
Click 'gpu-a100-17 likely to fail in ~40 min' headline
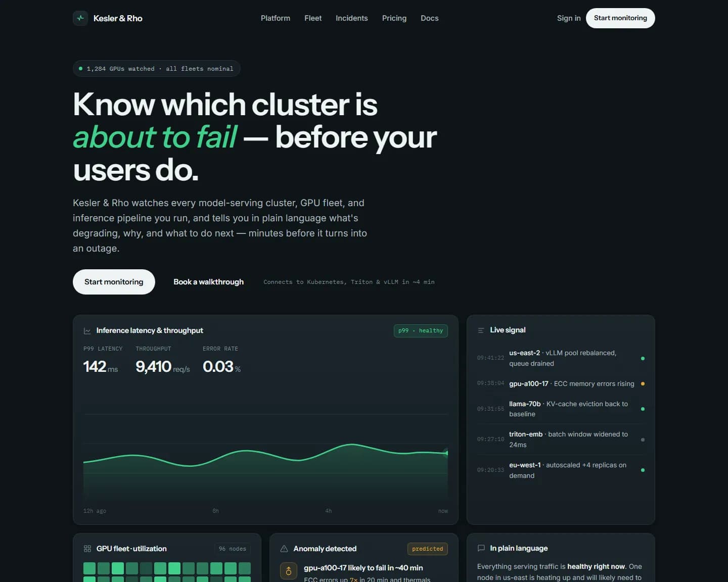coord(363,568)
